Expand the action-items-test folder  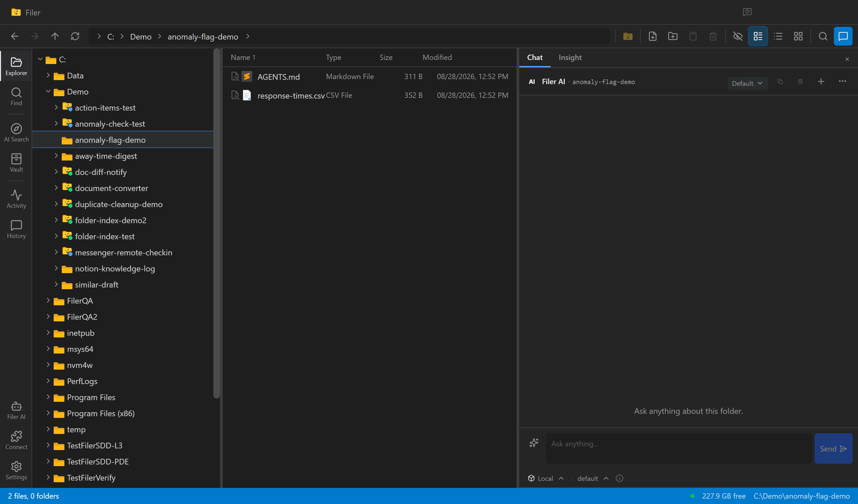pyautogui.click(x=56, y=107)
